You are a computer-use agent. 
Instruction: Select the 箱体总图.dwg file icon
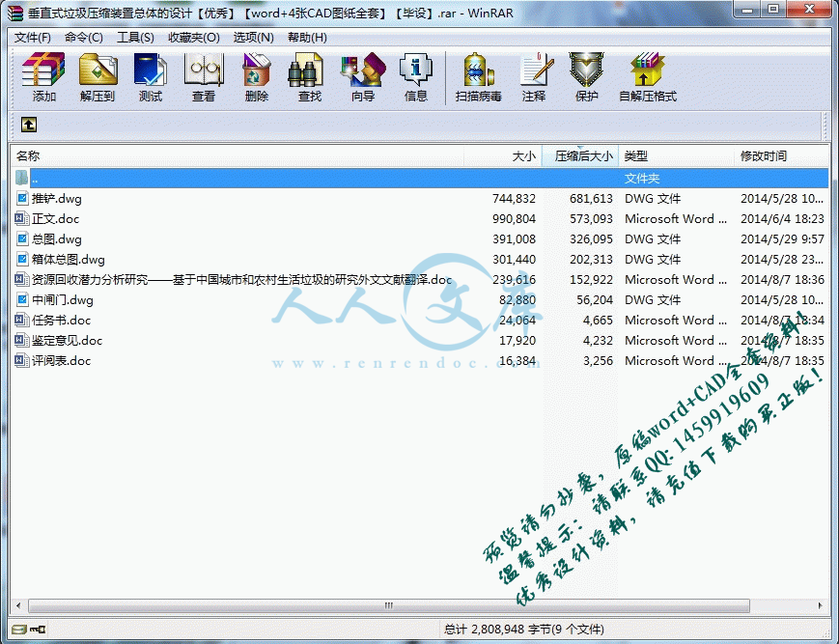pyautogui.click(x=21, y=260)
